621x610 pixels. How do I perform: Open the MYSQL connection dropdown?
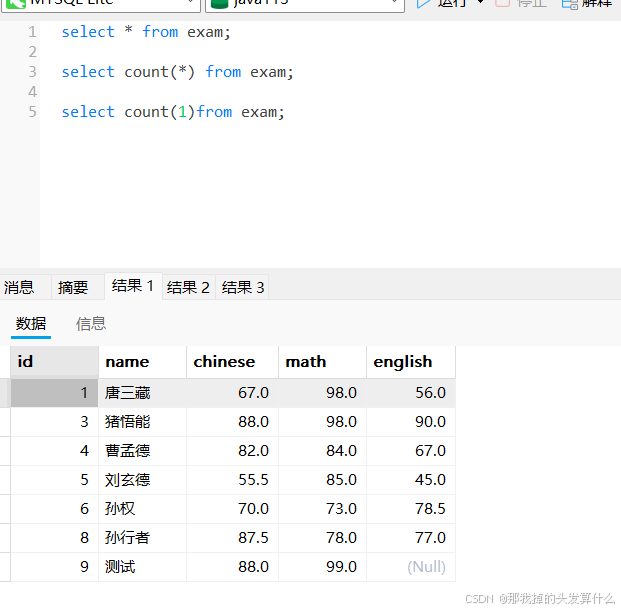(x=100, y=4)
